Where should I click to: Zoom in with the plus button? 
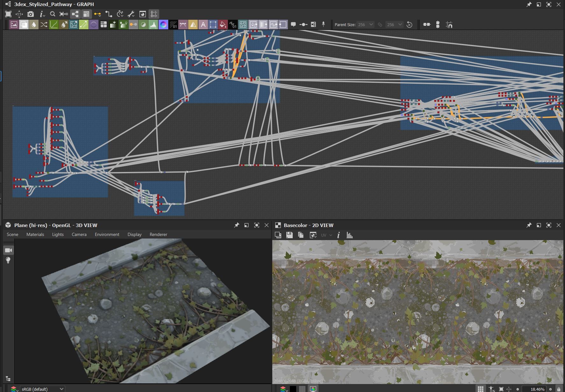click(550, 389)
